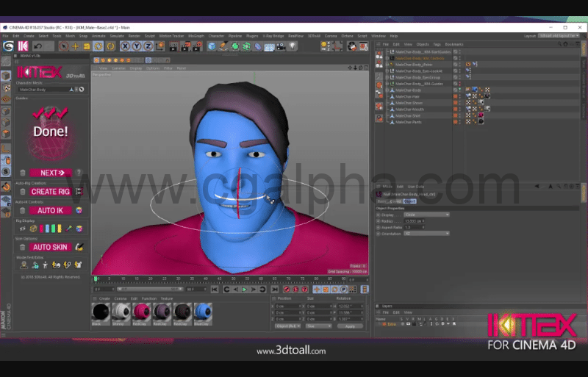Click the skin paint icon beside AUTO SKIN
This screenshot has width=588, height=377.
(x=79, y=247)
